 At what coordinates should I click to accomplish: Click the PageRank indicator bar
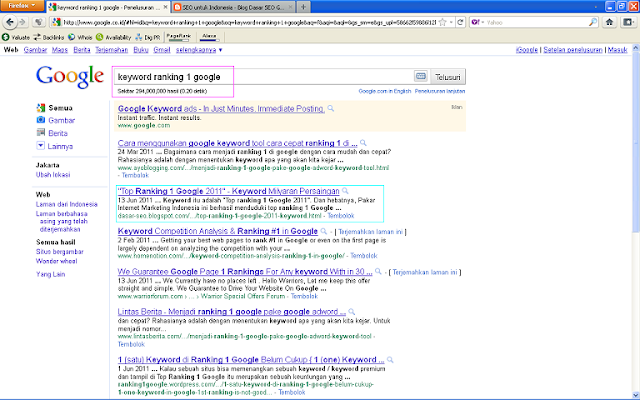[179, 37]
